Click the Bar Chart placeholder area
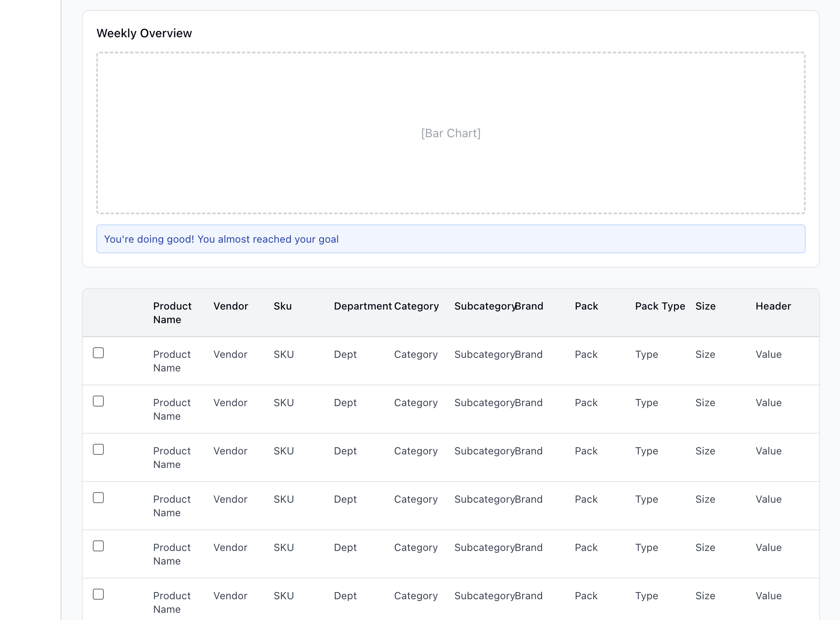 (451, 133)
